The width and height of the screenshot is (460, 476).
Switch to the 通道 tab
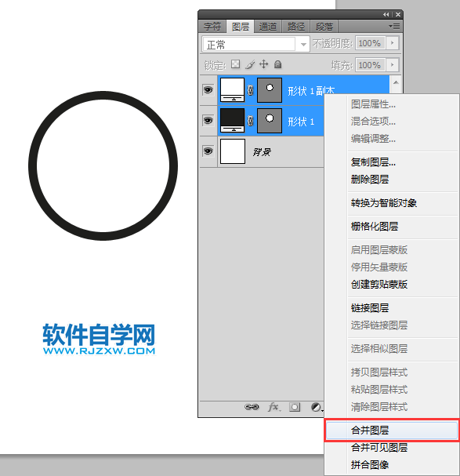(268, 27)
